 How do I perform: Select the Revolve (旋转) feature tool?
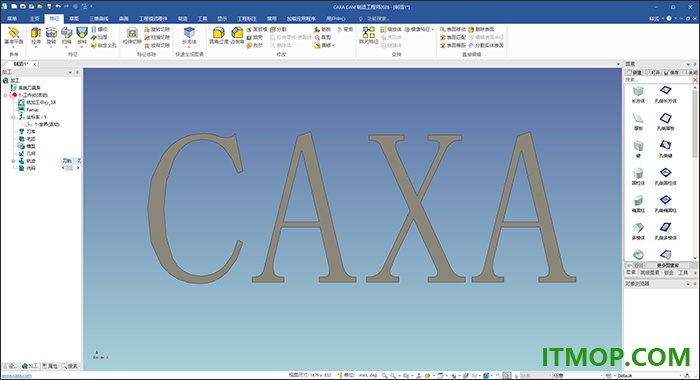pos(51,35)
